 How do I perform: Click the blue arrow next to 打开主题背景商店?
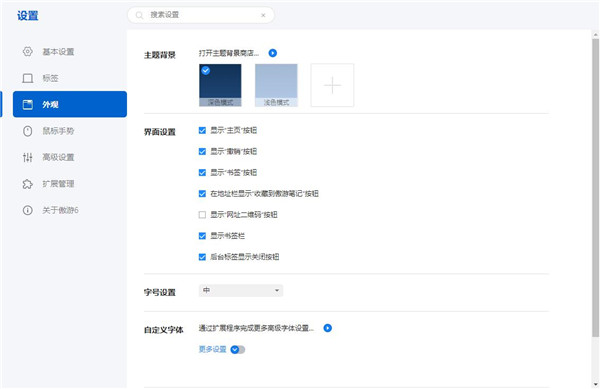point(272,53)
